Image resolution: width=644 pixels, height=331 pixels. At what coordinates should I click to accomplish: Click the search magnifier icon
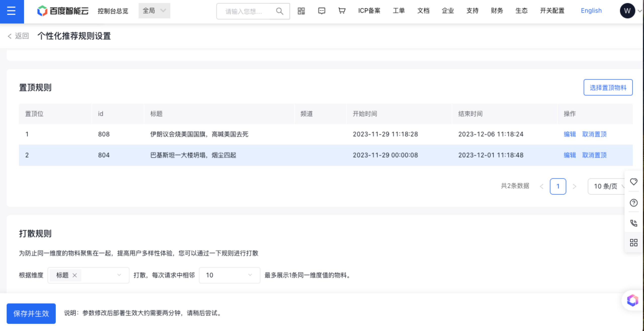pyautogui.click(x=279, y=11)
